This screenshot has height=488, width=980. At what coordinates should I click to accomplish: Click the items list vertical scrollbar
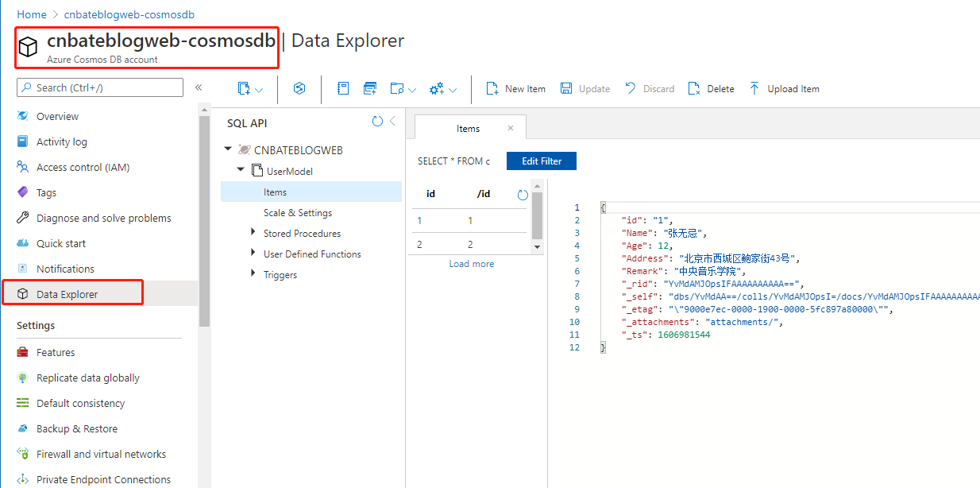pos(538,215)
